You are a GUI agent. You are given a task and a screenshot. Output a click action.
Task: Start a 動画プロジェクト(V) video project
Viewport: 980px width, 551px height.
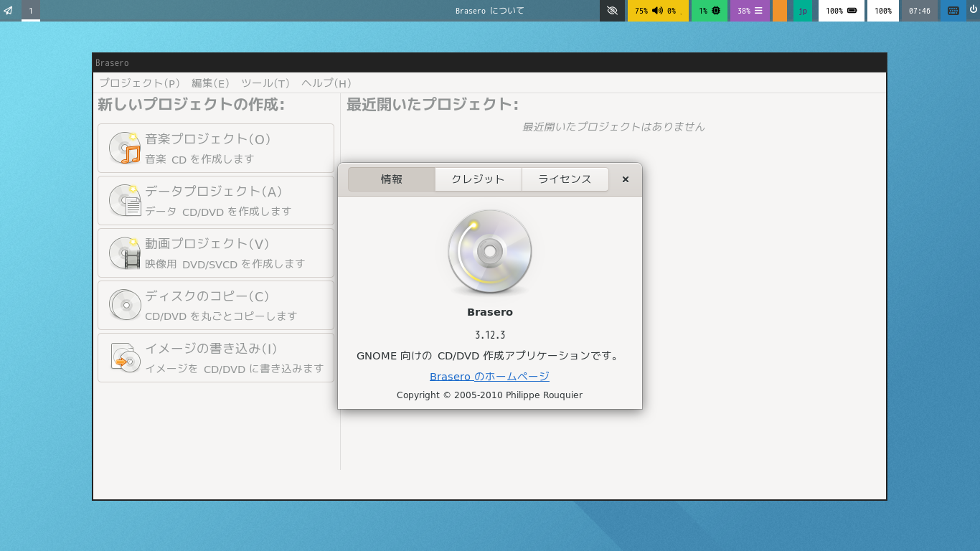(x=216, y=253)
